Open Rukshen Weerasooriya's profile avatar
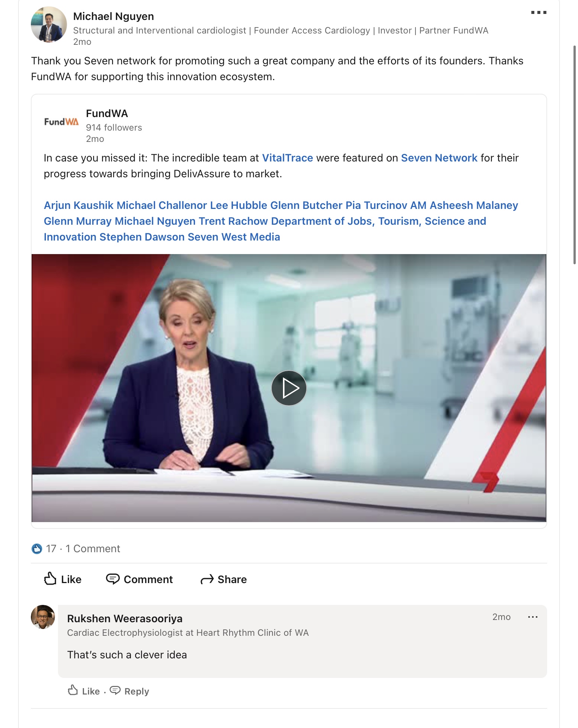Screen dimensions: 578x728 click(43, 617)
